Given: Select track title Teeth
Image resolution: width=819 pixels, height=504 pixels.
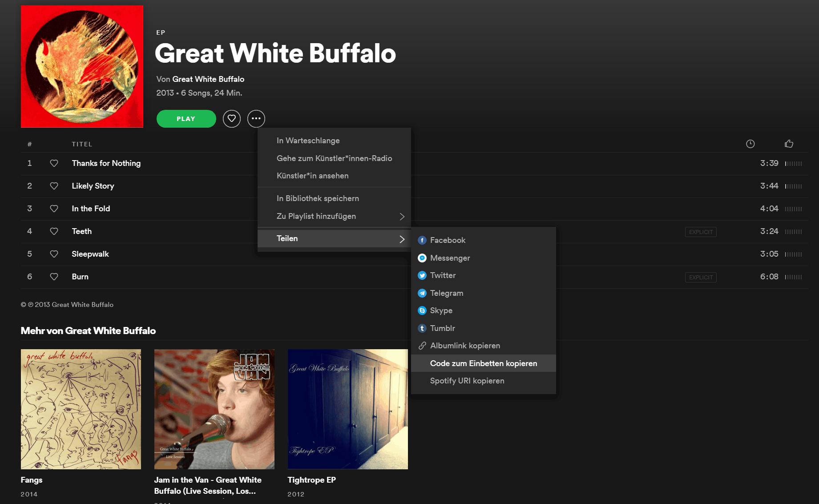Looking at the screenshot, I should (82, 231).
